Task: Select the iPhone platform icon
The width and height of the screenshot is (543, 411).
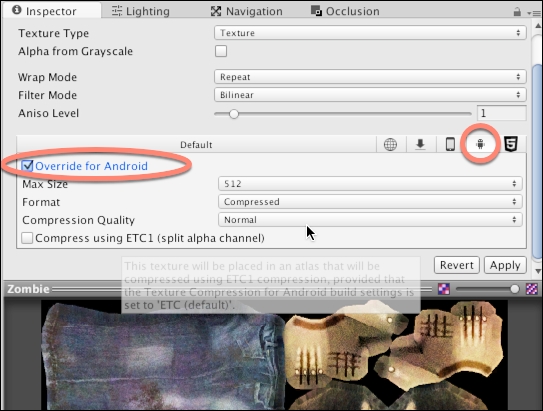Action: click(450, 144)
